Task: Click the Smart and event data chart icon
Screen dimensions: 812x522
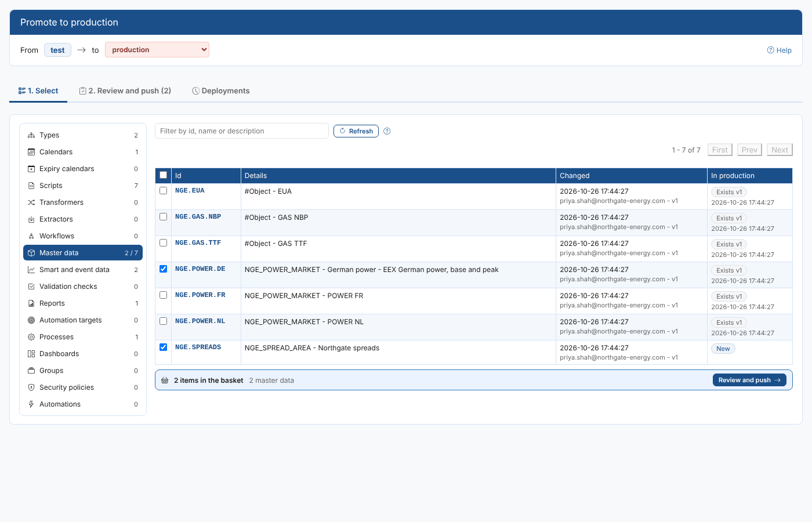Action: point(31,270)
